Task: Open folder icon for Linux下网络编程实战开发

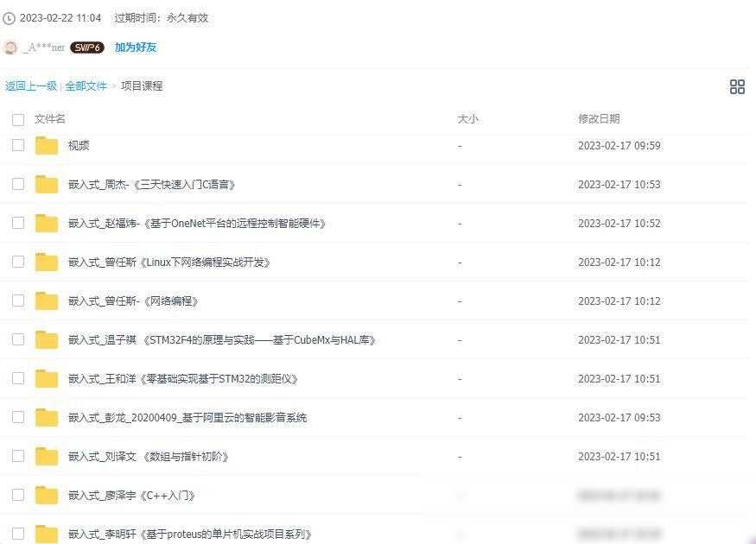Action: (47, 263)
